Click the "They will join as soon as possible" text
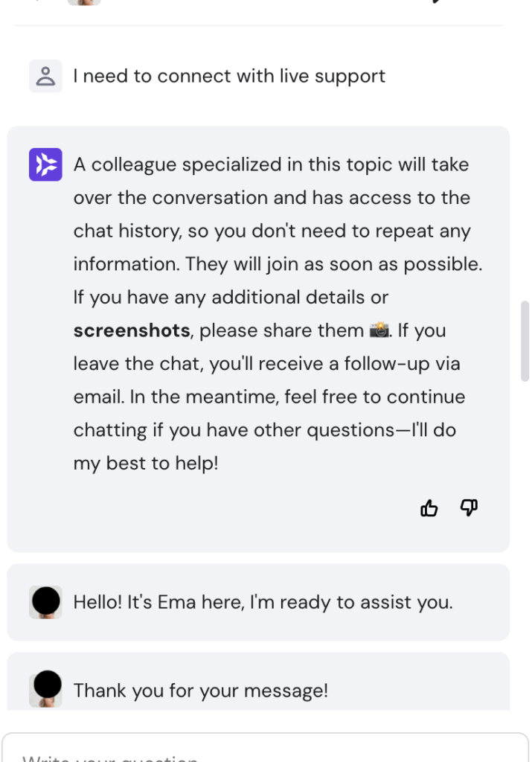Screen dimensions: 532x762 tap(333, 264)
